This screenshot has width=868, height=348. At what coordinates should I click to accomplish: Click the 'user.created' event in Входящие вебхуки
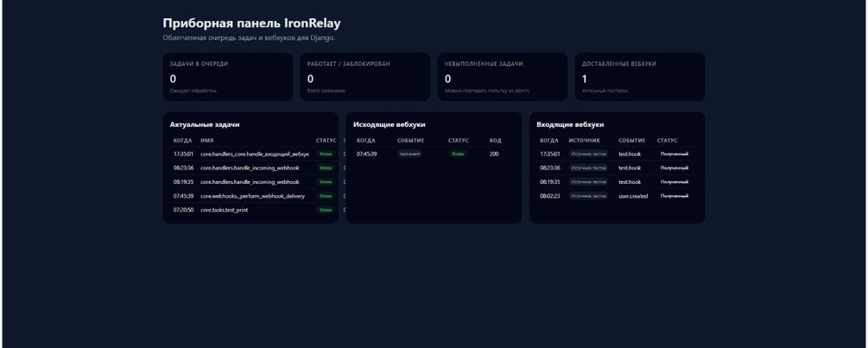click(x=633, y=196)
